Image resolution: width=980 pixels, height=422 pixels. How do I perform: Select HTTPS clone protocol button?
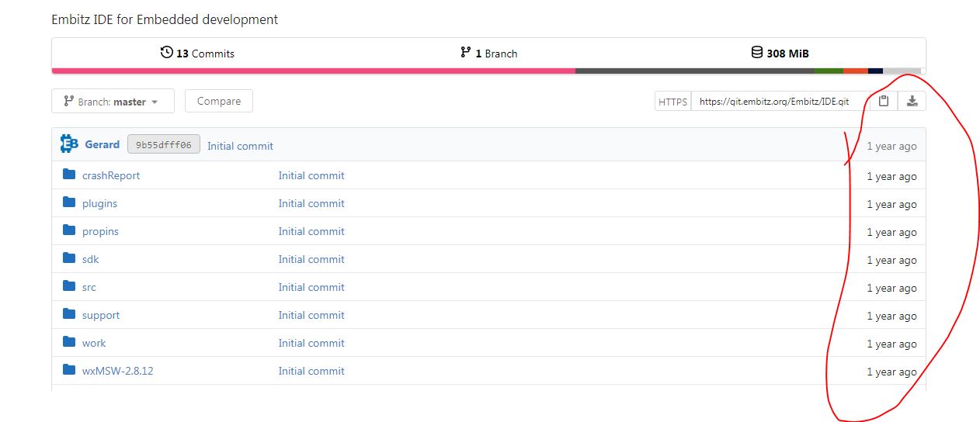(672, 102)
